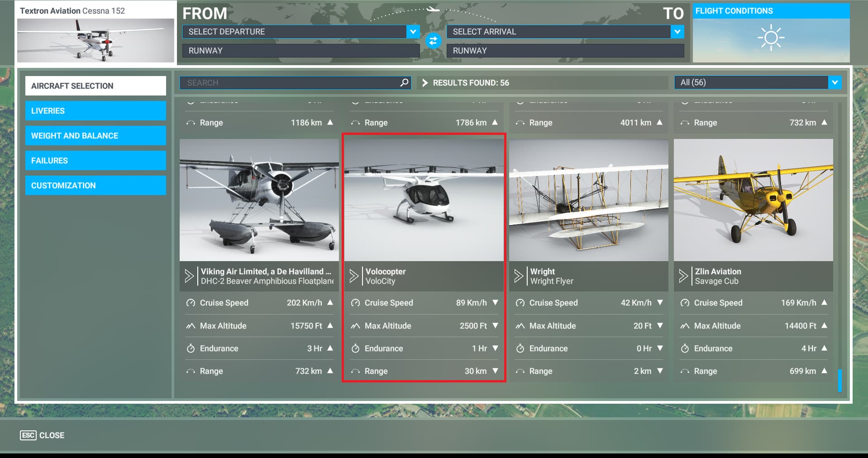Click Max Altitude icon on Wright Flyer card
Viewport: 868px width, 458px height.
click(520, 326)
